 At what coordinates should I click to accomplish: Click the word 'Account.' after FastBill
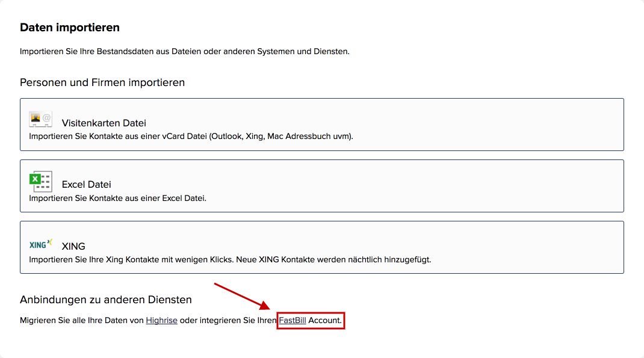(325, 320)
